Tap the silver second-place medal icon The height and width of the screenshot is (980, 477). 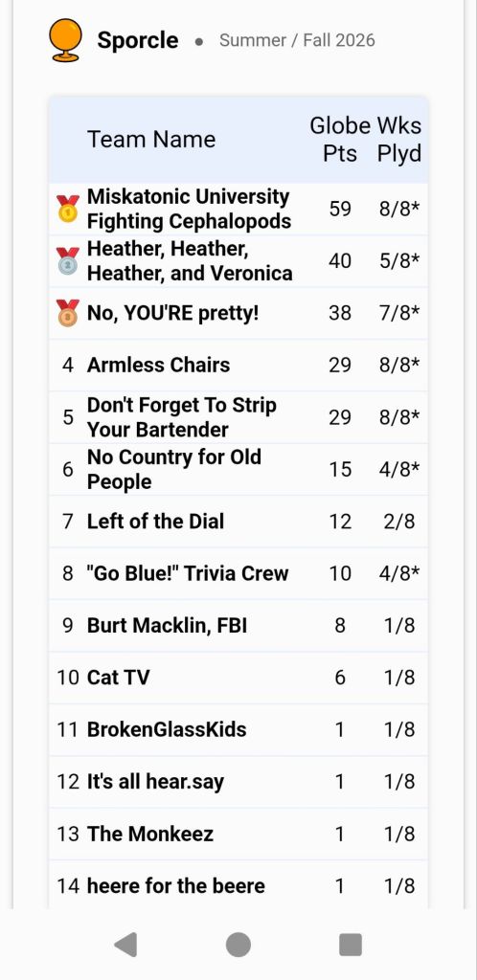click(x=67, y=260)
